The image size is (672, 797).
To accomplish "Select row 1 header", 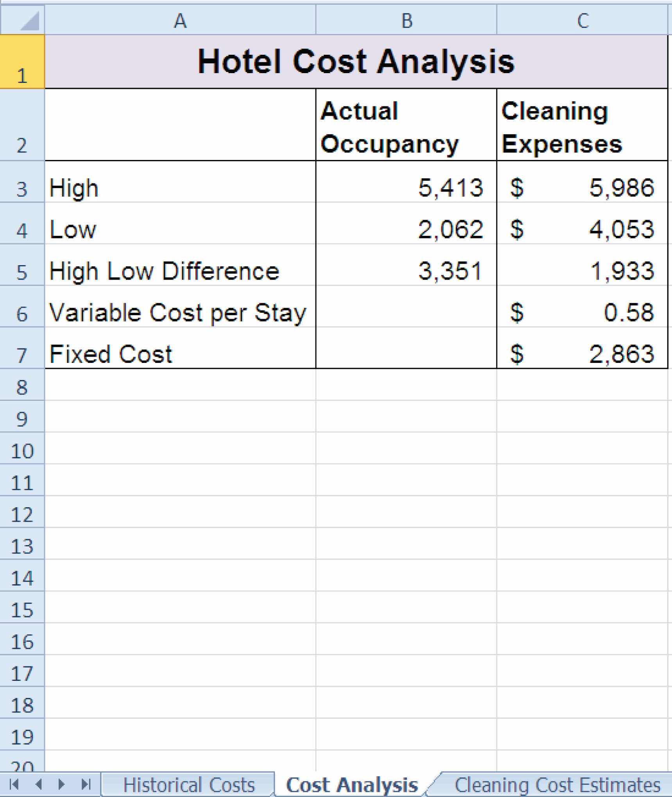I will (22, 62).
